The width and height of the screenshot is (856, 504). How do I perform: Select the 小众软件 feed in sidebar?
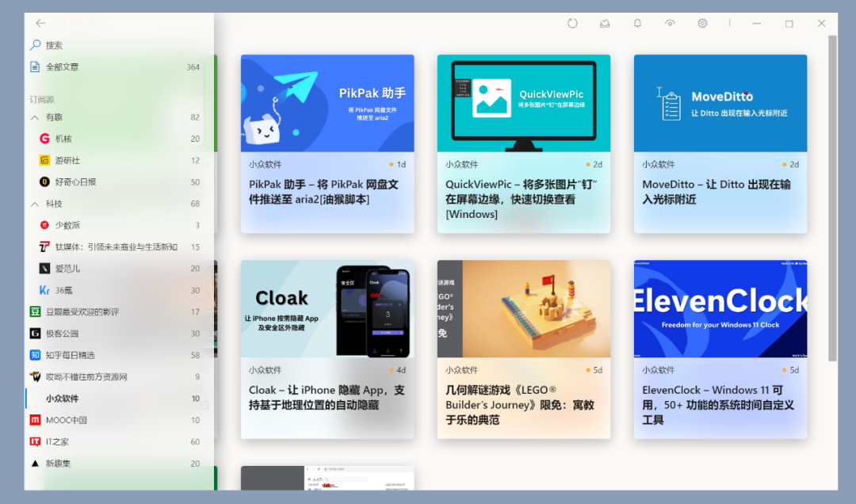point(120,398)
